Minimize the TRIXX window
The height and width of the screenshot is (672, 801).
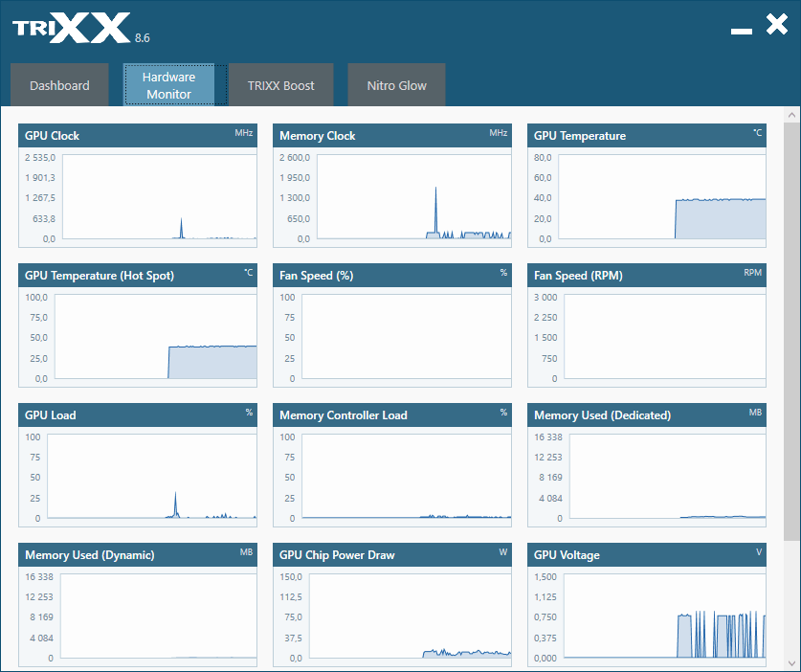(742, 32)
